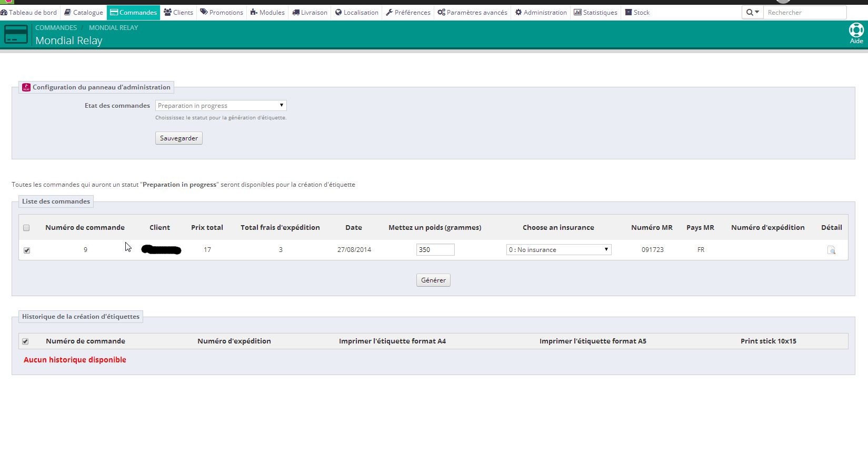Open the Préférences menu
The height and width of the screenshot is (455, 868).
point(408,12)
